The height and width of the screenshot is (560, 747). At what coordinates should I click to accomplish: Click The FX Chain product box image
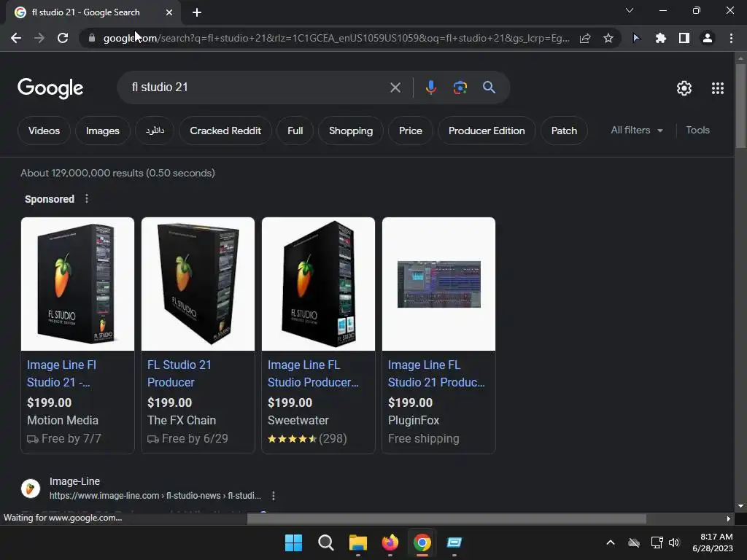point(198,284)
